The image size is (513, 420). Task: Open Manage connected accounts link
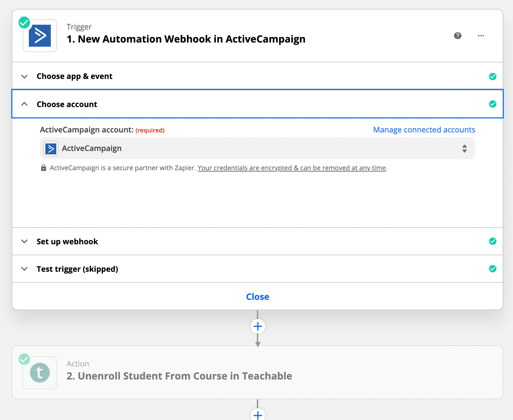click(x=424, y=130)
